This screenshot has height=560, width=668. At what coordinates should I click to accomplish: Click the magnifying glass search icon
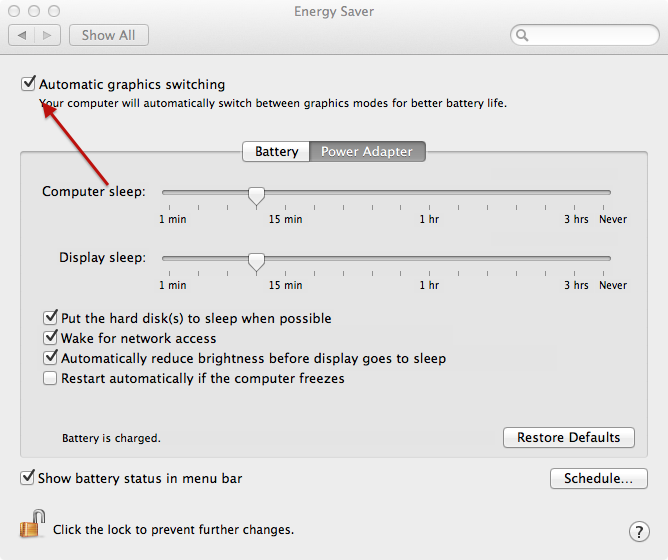pos(523,35)
